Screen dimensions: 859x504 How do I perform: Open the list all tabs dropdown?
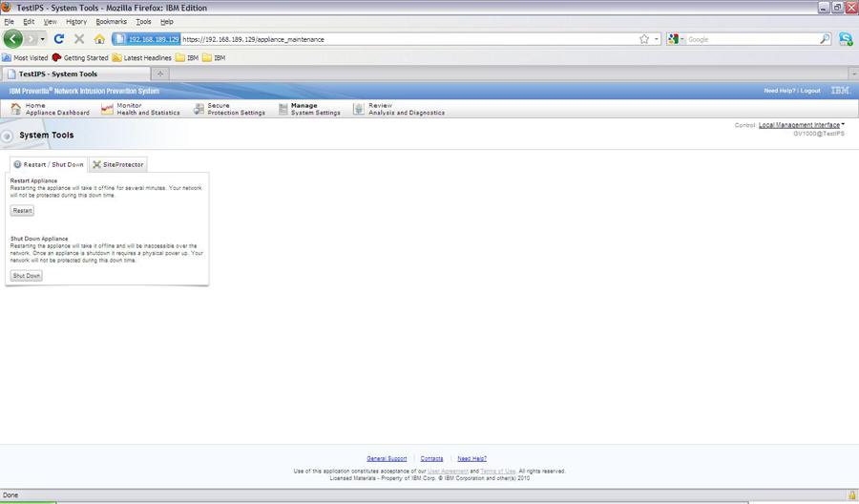pyautogui.click(x=853, y=73)
